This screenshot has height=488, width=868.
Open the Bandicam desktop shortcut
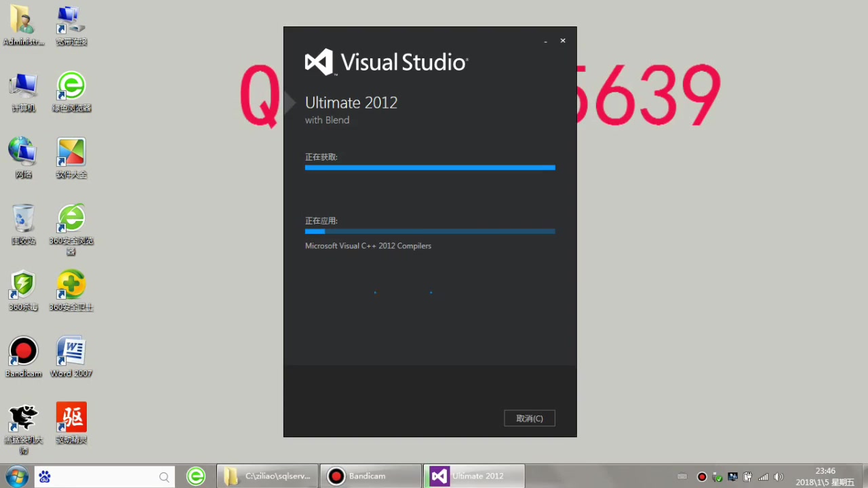(x=24, y=357)
